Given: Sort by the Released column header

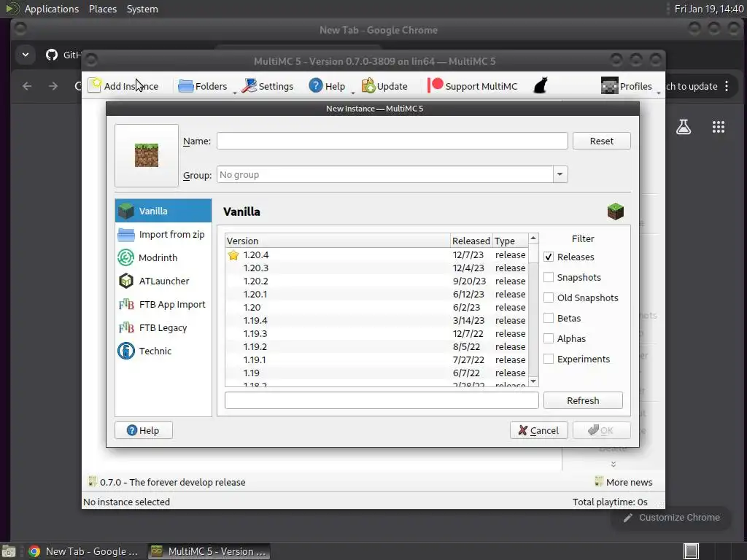Looking at the screenshot, I should click(471, 241).
